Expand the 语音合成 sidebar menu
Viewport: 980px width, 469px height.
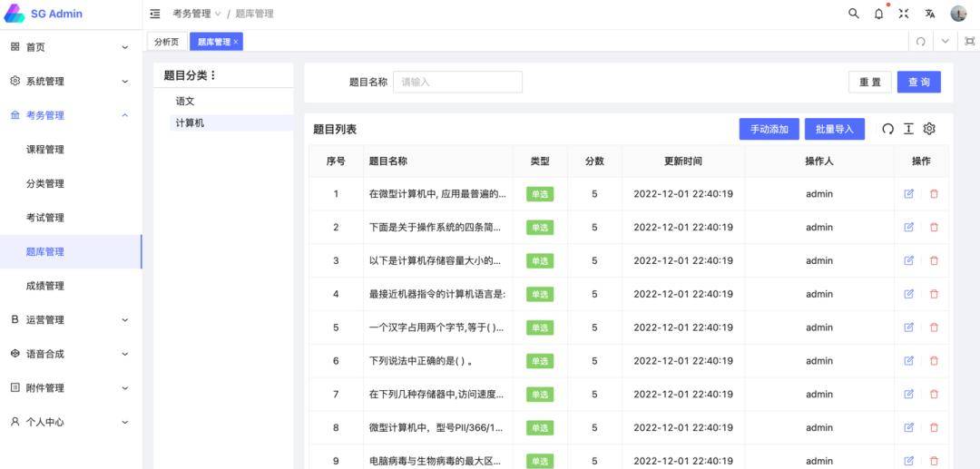coord(71,354)
